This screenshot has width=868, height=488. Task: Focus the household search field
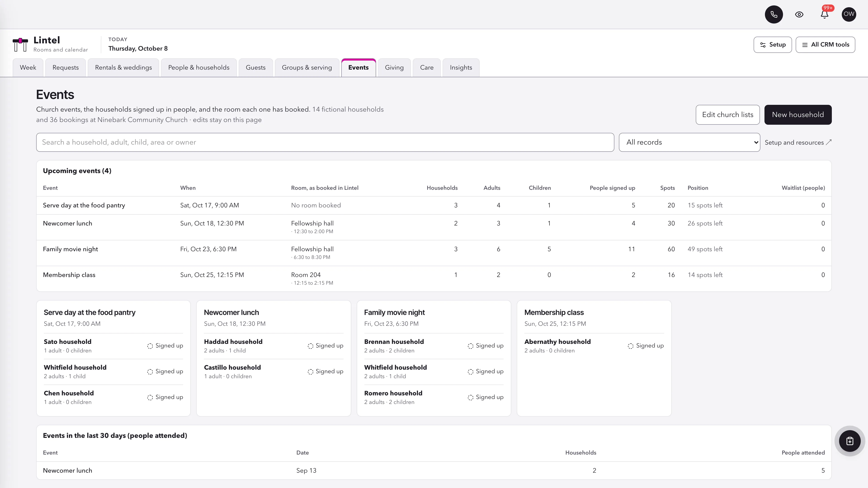[x=325, y=143]
